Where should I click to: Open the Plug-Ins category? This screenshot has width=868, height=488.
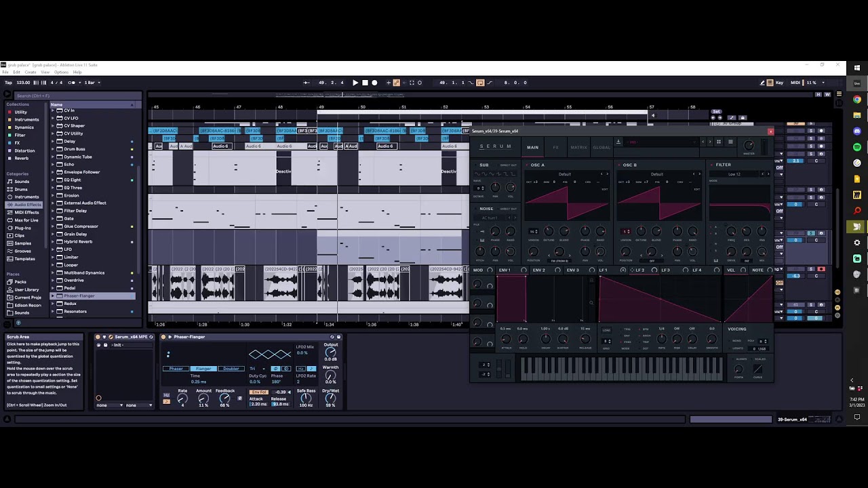click(22, 228)
